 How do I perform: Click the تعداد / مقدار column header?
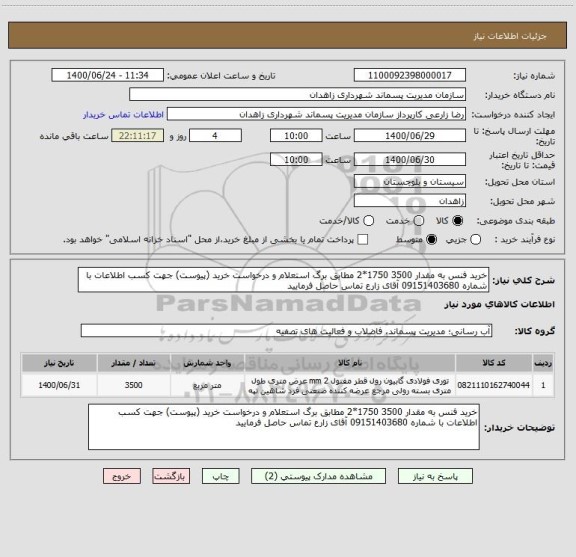133,363
